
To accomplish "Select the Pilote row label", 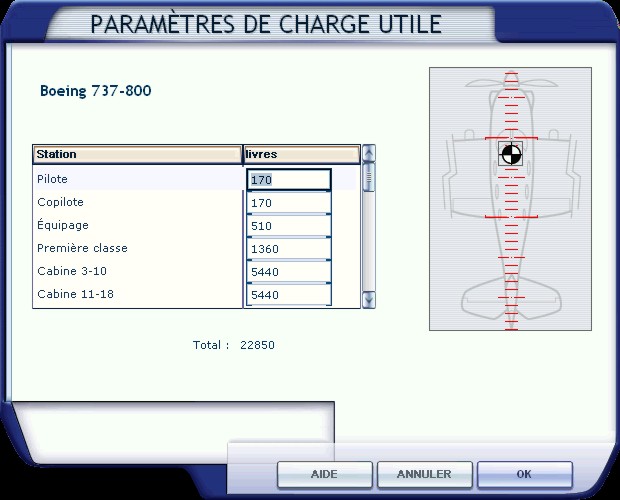I will point(52,179).
